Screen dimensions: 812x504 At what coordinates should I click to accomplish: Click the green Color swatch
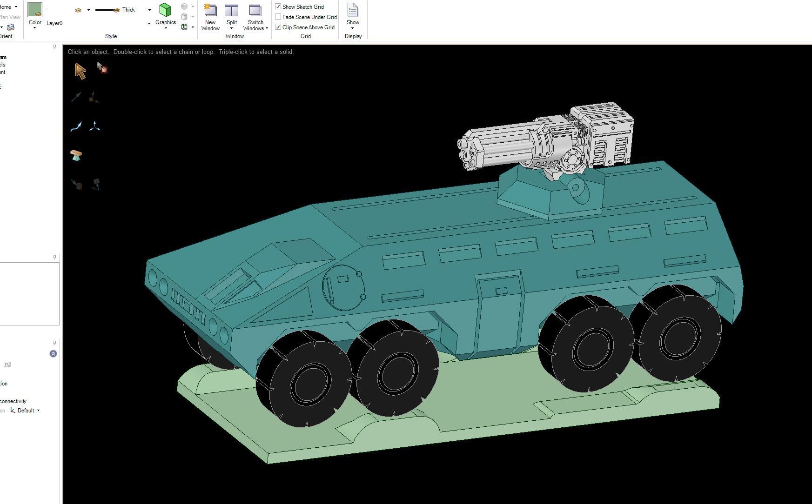click(35, 10)
